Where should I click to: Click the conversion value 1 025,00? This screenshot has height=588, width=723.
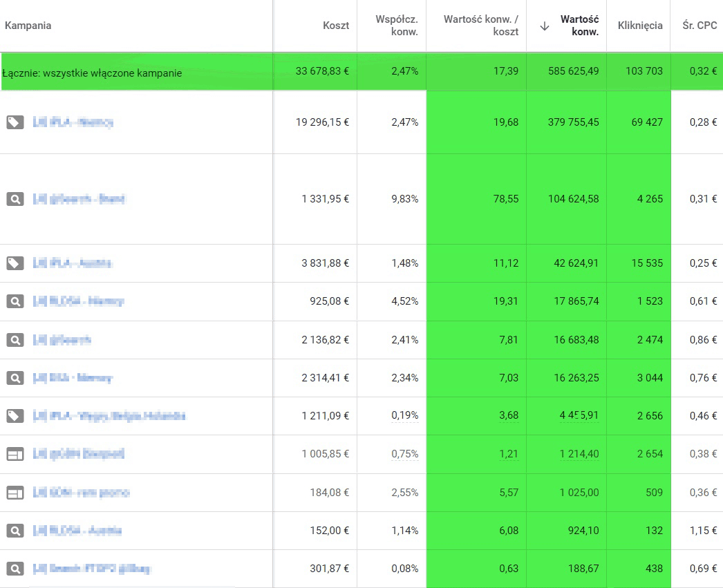pyautogui.click(x=579, y=493)
